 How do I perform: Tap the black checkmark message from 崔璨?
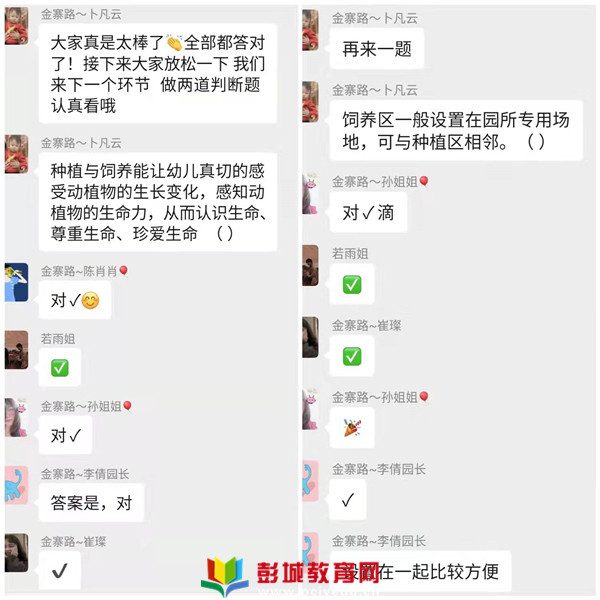[x=60, y=571]
